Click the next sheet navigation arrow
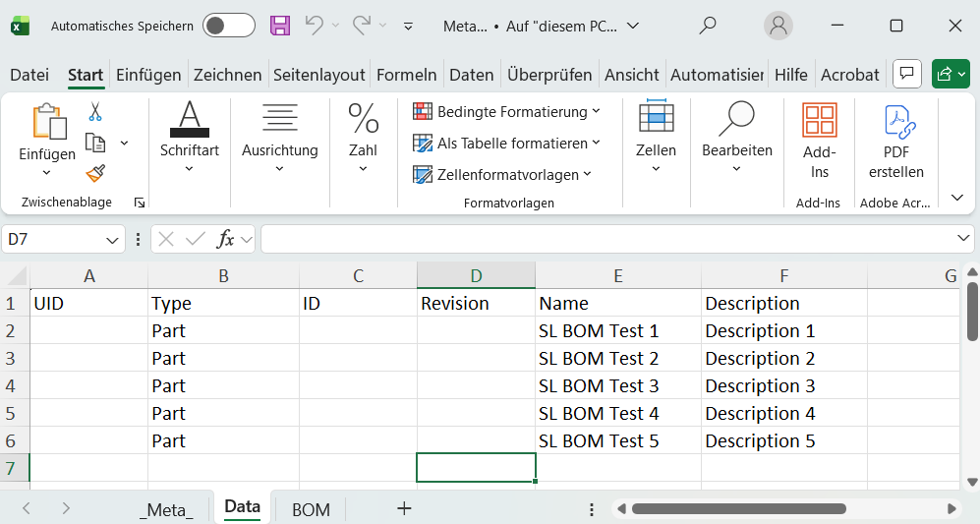This screenshot has height=524, width=980. pos(66,508)
